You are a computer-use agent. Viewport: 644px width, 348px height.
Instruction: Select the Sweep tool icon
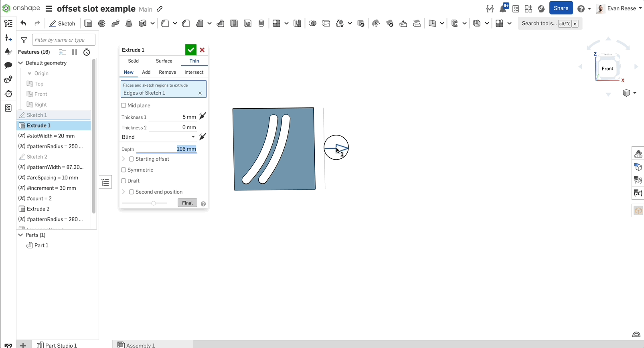[115, 24]
